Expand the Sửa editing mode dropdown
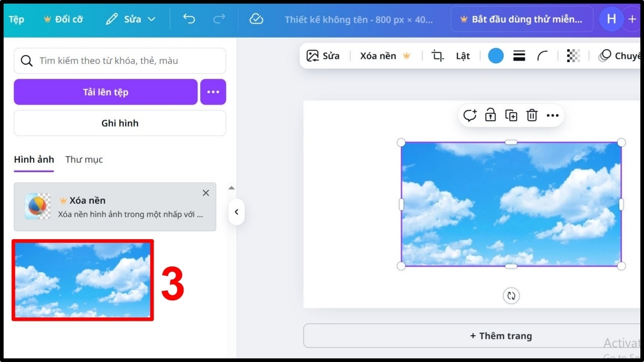The image size is (644, 362). 130,19
